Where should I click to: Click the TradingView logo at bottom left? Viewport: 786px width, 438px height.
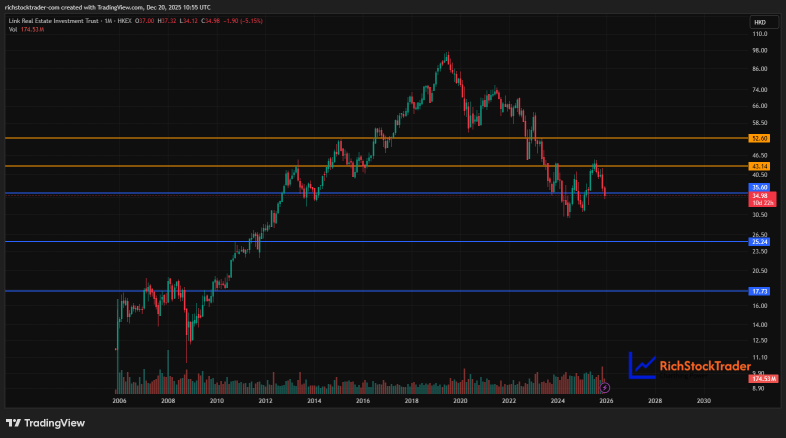tap(45, 423)
